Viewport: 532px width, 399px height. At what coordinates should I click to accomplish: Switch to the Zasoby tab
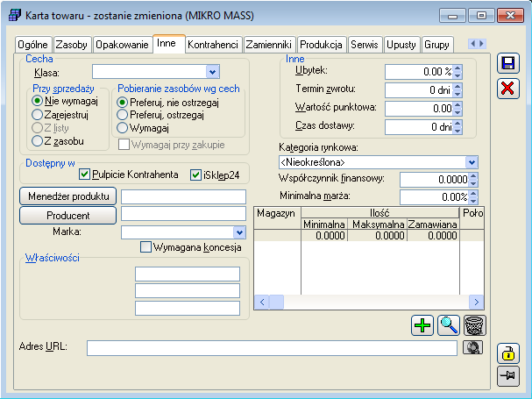72,45
